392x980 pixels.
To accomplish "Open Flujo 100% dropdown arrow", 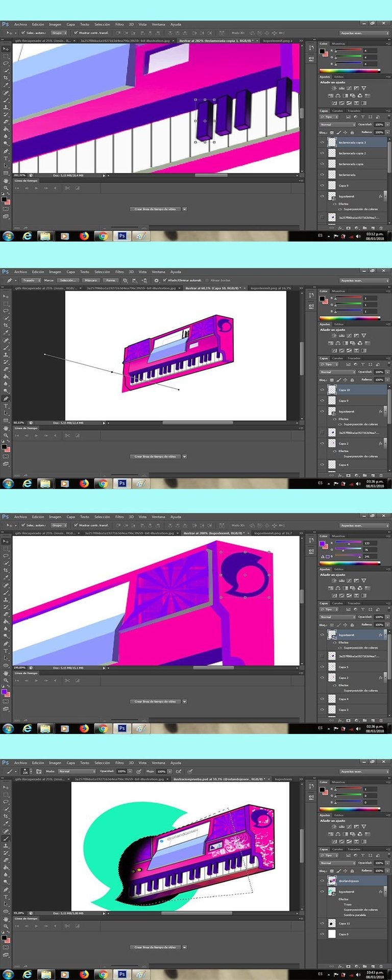I will pos(168,771).
